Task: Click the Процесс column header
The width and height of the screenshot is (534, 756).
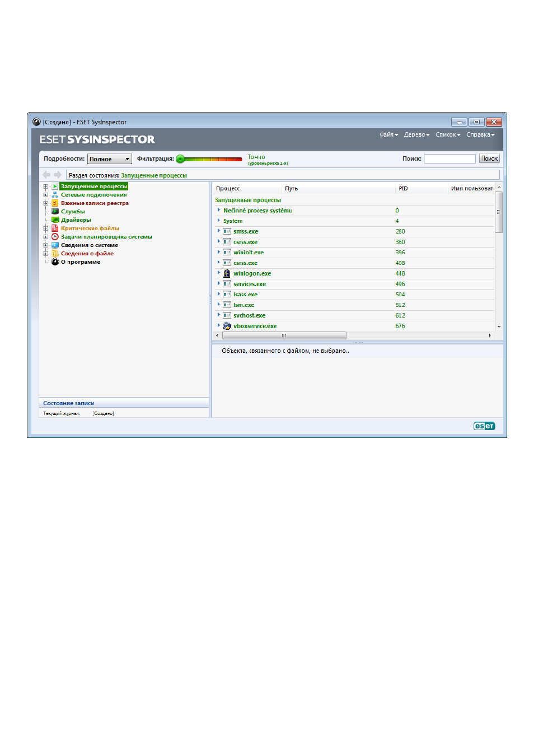Action: click(x=247, y=189)
